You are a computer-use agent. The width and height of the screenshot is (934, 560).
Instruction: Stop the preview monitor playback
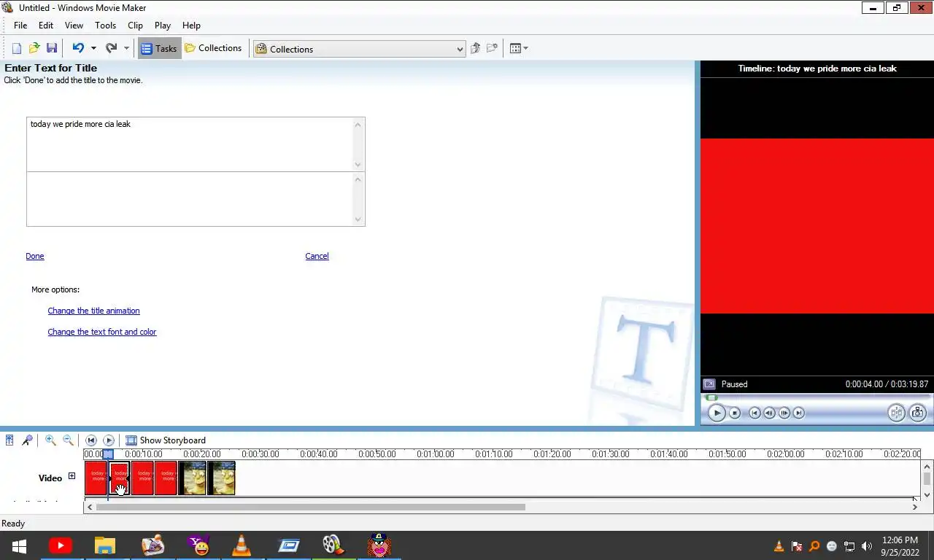pyautogui.click(x=735, y=413)
